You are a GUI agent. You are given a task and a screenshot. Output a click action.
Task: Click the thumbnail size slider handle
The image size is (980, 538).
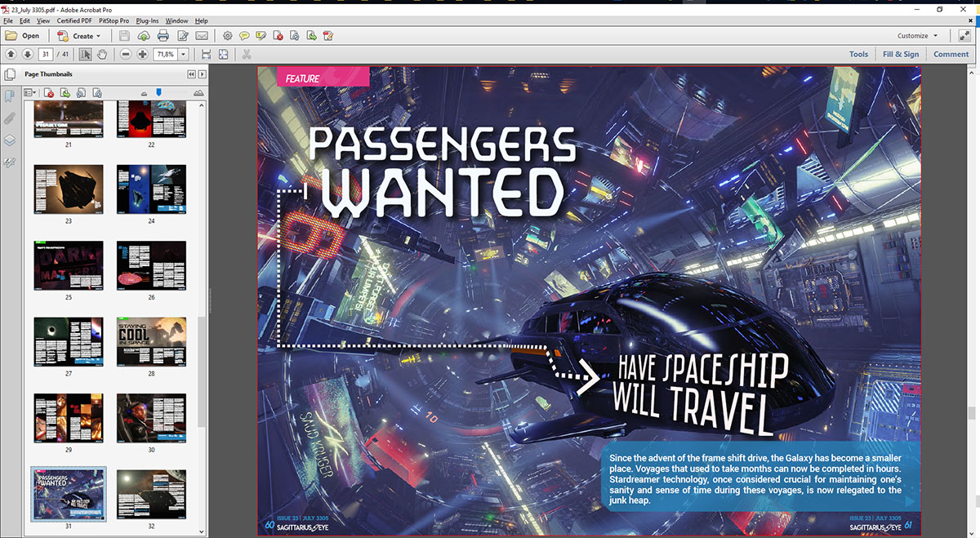pyautogui.click(x=158, y=92)
